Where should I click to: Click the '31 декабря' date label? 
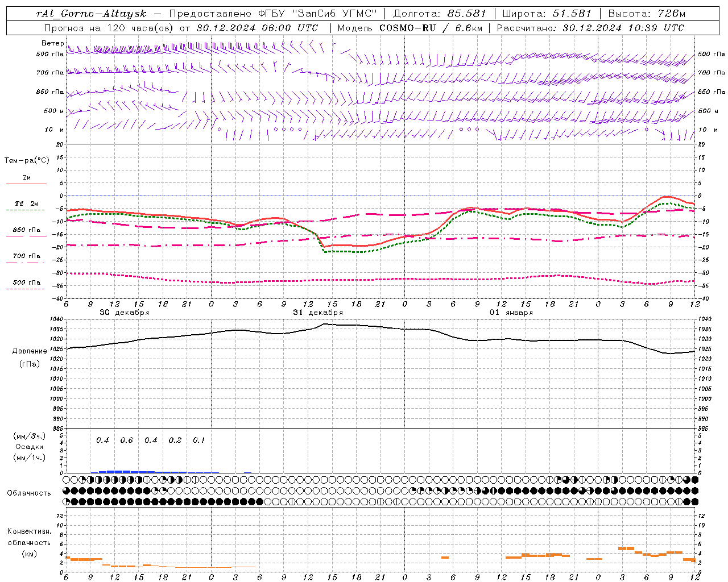pos(318,313)
